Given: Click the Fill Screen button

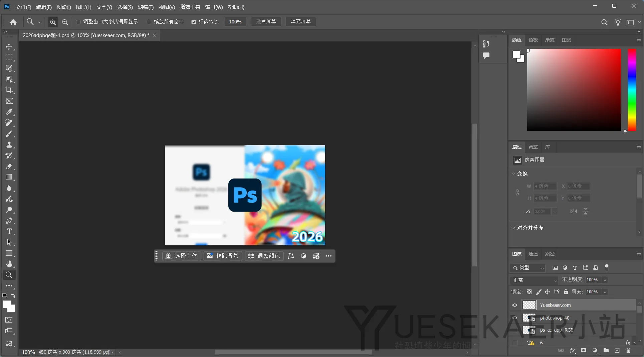Looking at the screenshot, I should (x=300, y=21).
